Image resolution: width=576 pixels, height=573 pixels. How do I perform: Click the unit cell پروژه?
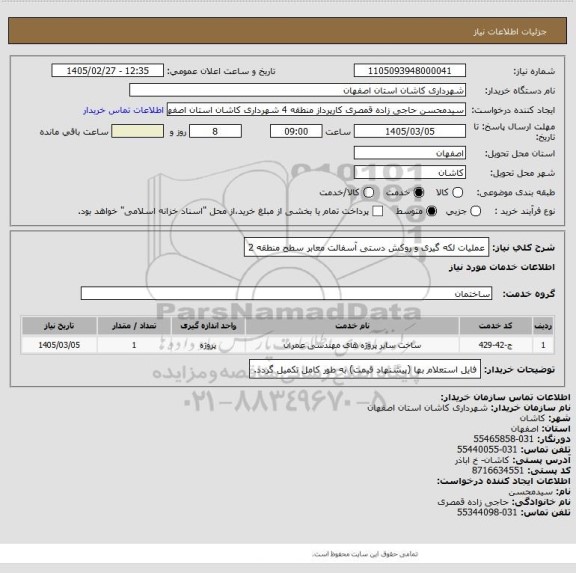(208, 345)
